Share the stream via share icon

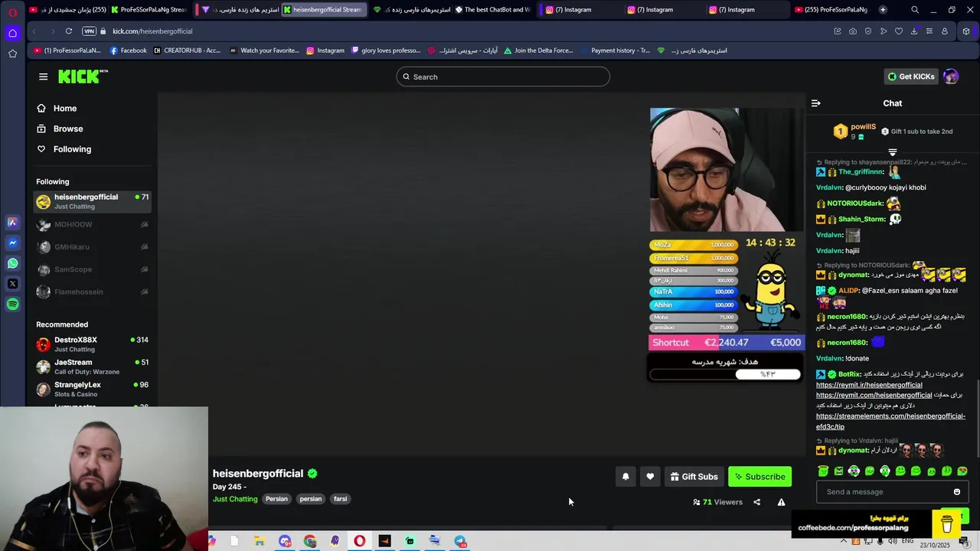(756, 502)
